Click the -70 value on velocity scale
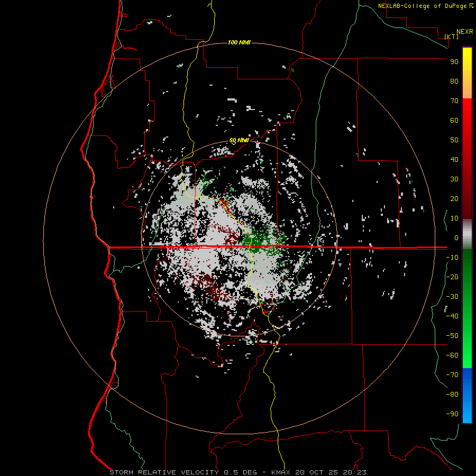 point(452,375)
